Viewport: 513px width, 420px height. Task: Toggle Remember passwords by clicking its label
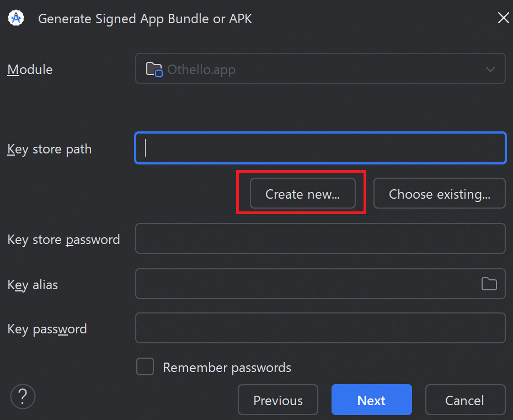pos(227,367)
